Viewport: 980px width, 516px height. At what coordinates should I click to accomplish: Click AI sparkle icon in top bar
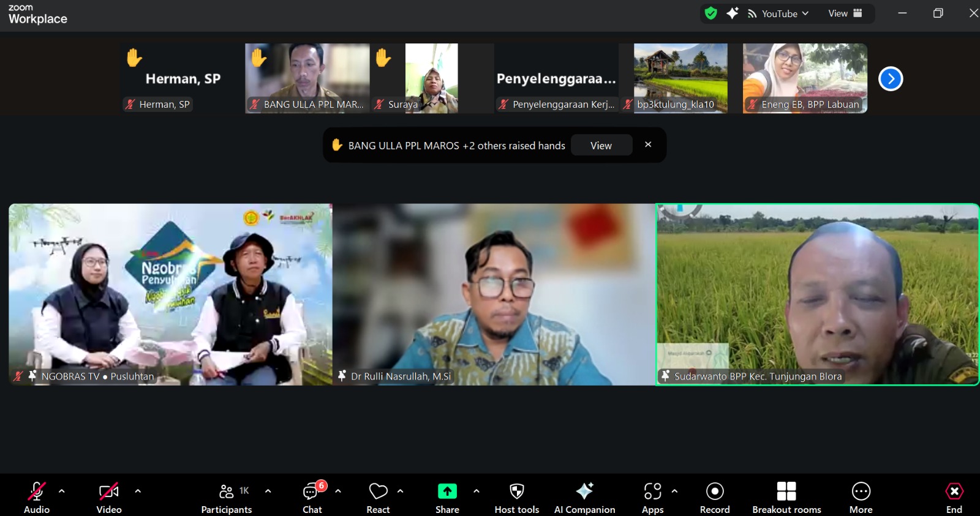click(733, 13)
